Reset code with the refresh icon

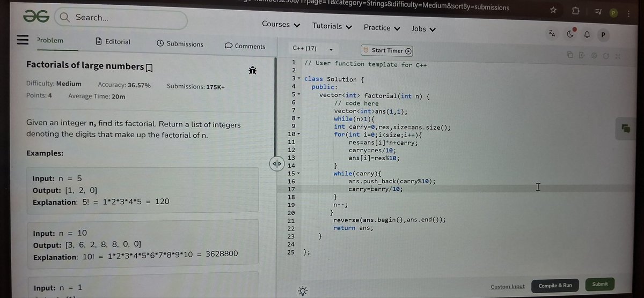(x=605, y=55)
